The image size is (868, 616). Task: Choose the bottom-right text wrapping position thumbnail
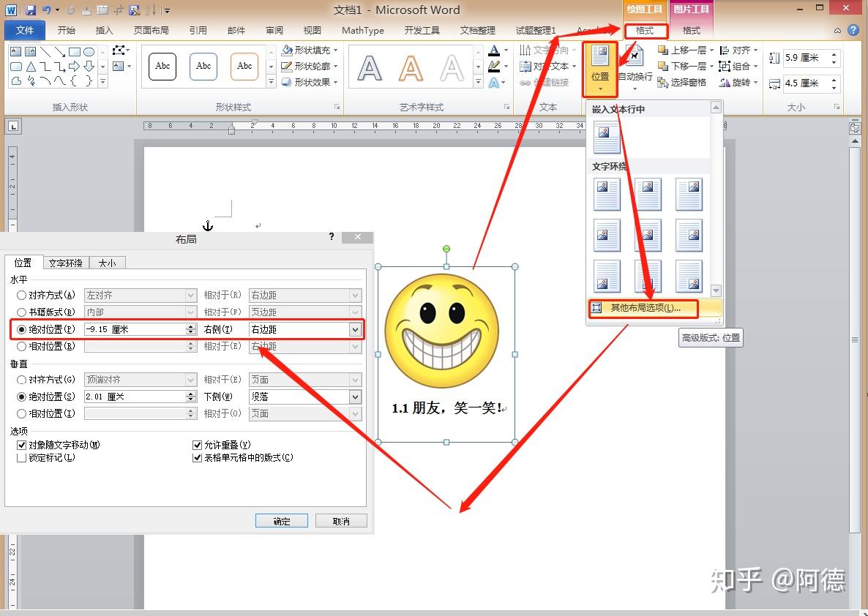click(689, 277)
